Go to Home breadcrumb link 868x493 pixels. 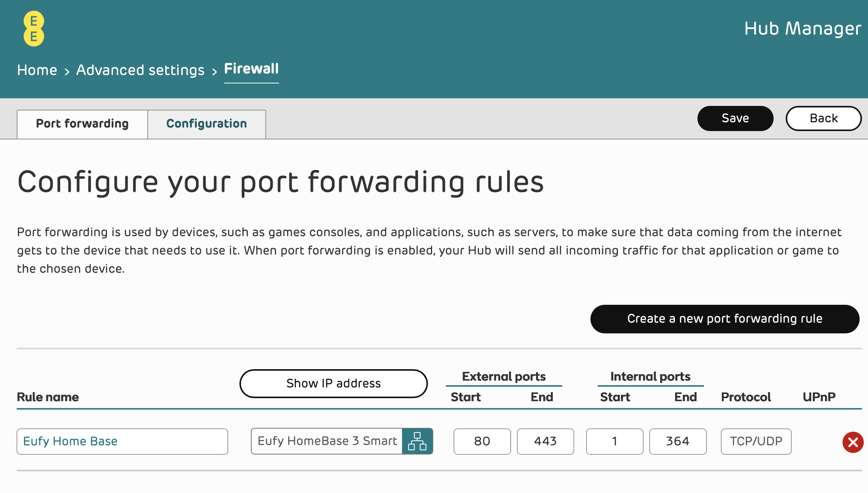[37, 70]
